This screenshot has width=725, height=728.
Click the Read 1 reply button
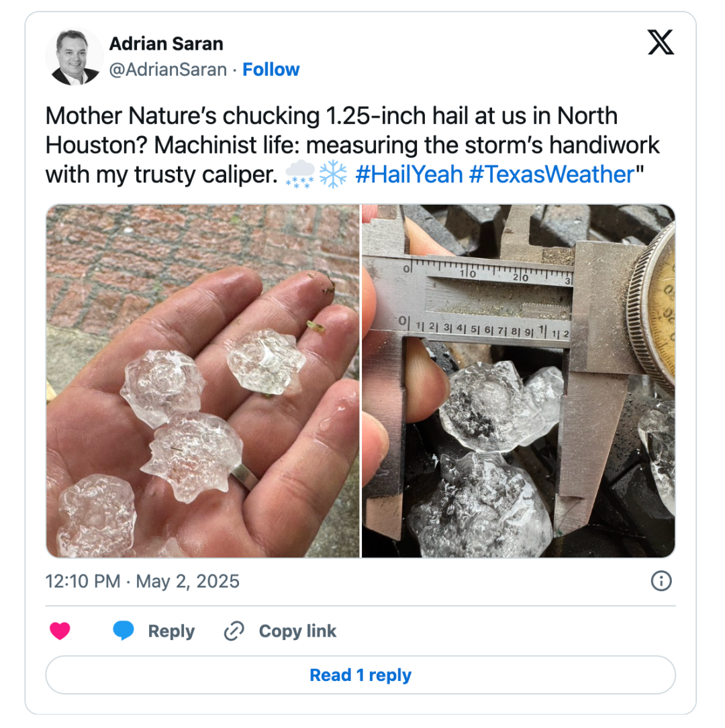pos(360,675)
